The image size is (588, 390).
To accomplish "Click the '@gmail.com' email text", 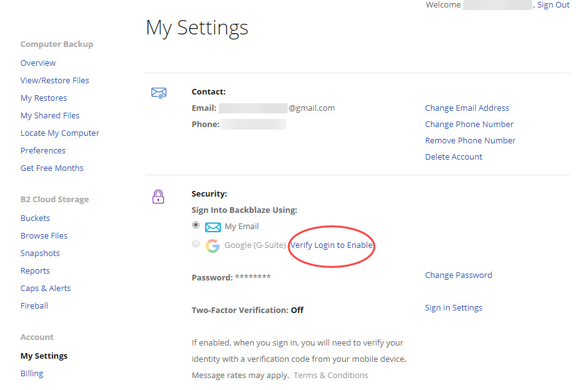I will tap(312, 108).
